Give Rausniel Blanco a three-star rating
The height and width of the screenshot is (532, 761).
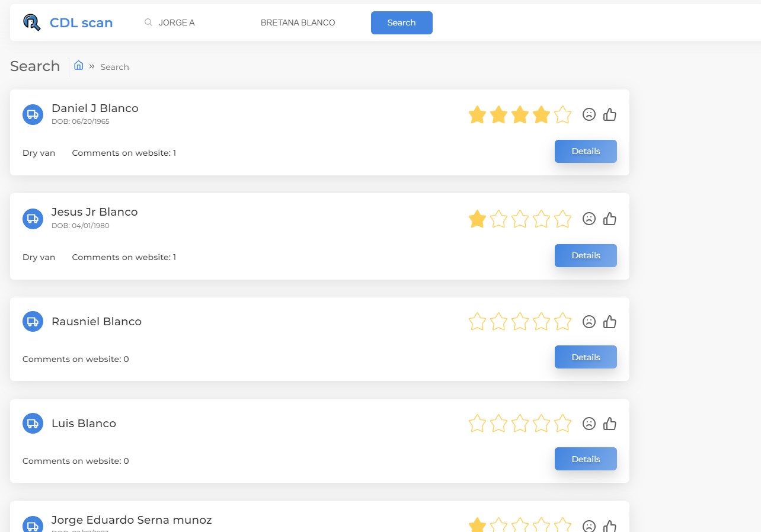tap(520, 322)
